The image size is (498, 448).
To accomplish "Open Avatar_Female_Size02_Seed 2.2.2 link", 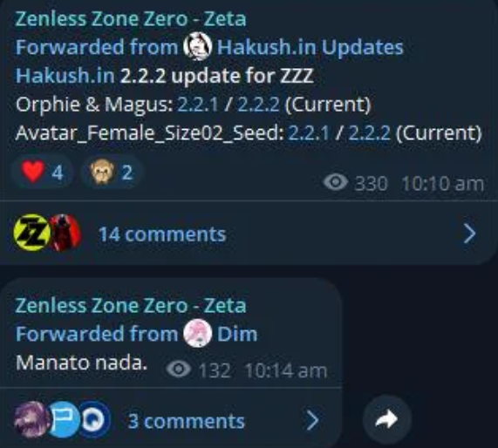I will tap(369, 132).
